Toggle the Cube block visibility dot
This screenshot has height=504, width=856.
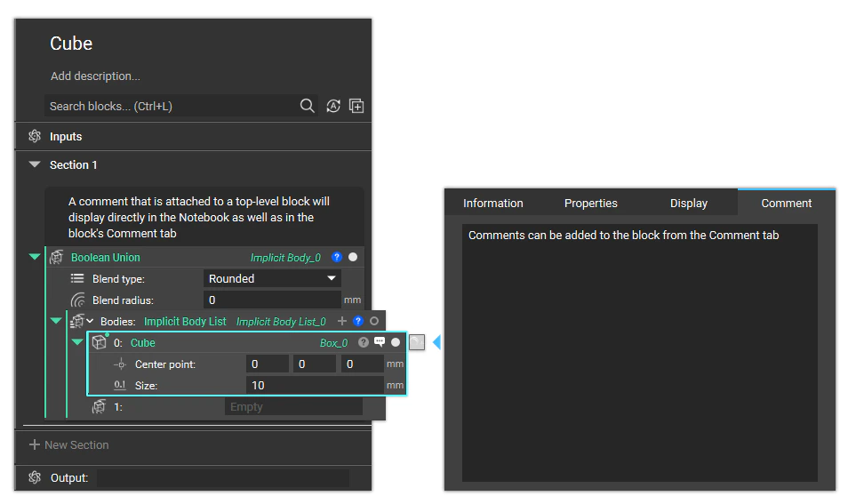(x=396, y=342)
